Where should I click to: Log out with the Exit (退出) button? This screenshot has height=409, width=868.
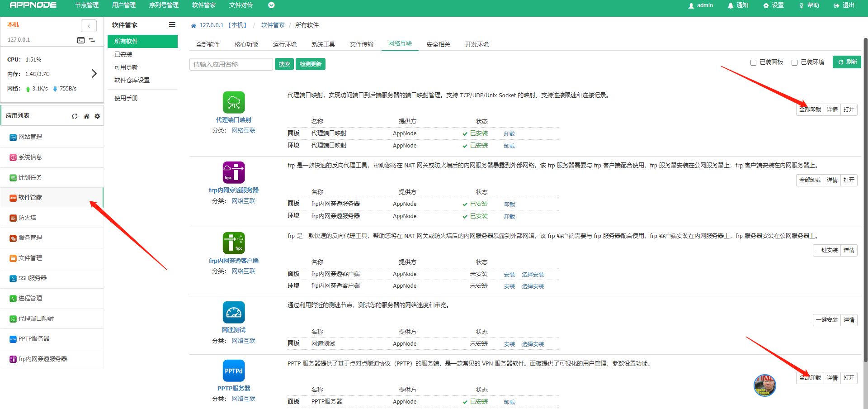pos(844,5)
